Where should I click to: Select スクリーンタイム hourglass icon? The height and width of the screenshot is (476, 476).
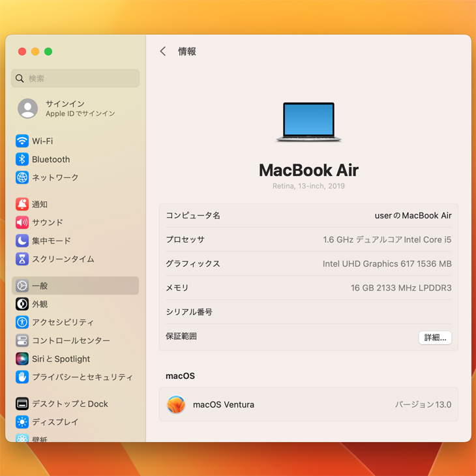pos(22,259)
